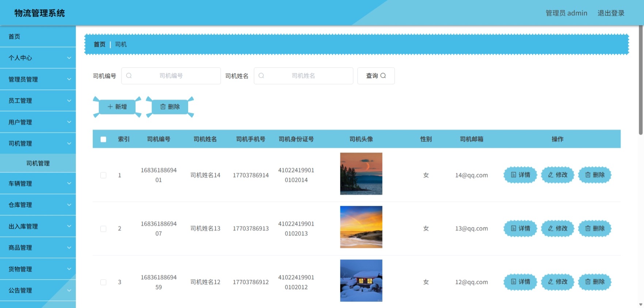Click phone number 17703786914
Viewport: 644px width, 308px height.
[x=251, y=175]
